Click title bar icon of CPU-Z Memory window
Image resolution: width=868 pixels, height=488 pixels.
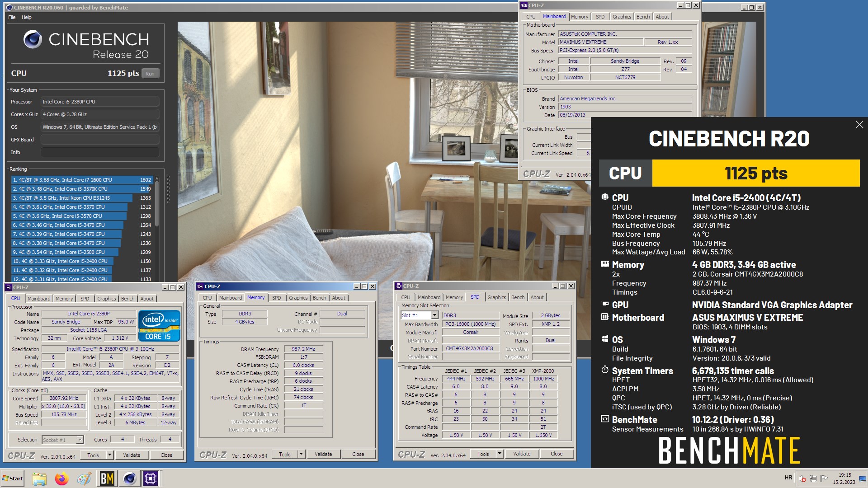[200, 286]
